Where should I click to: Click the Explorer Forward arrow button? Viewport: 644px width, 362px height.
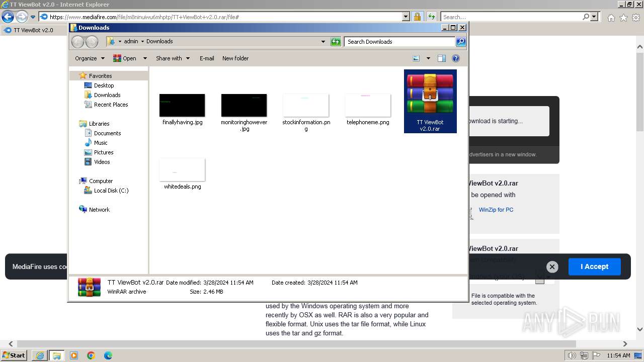pyautogui.click(x=92, y=42)
